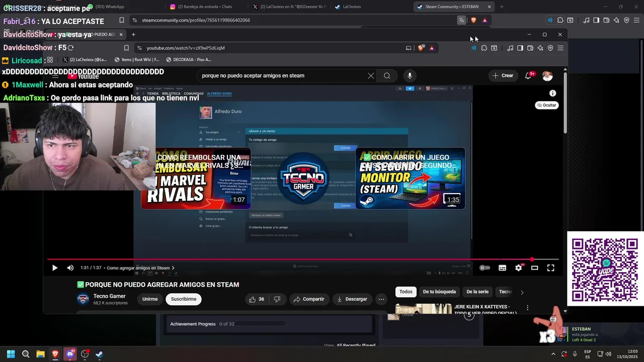Open the DECOKASA bookmark
Viewport: 644px width, 362px height.
[x=188, y=59]
